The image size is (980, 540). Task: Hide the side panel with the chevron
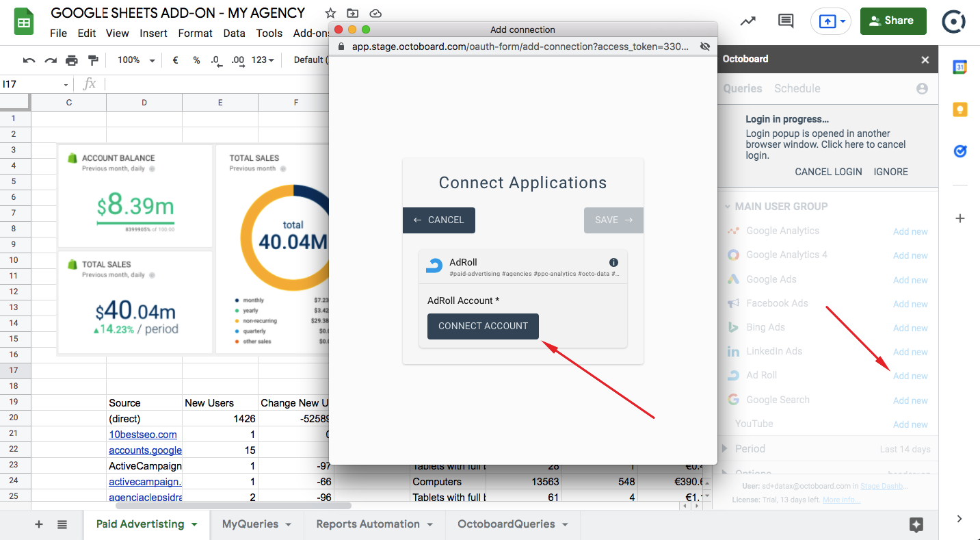click(x=959, y=519)
